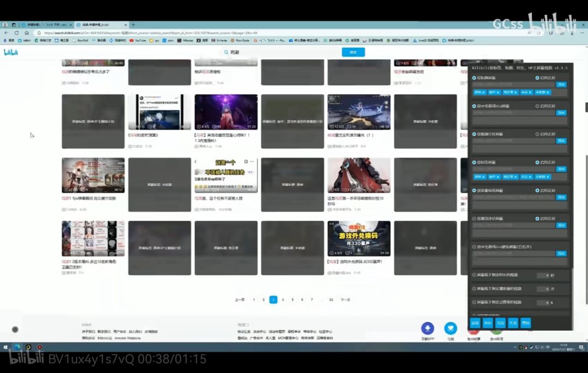This screenshot has width=588, height=373.
Task: Reload the page with the refresh icon
Action: click(x=16, y=33)
